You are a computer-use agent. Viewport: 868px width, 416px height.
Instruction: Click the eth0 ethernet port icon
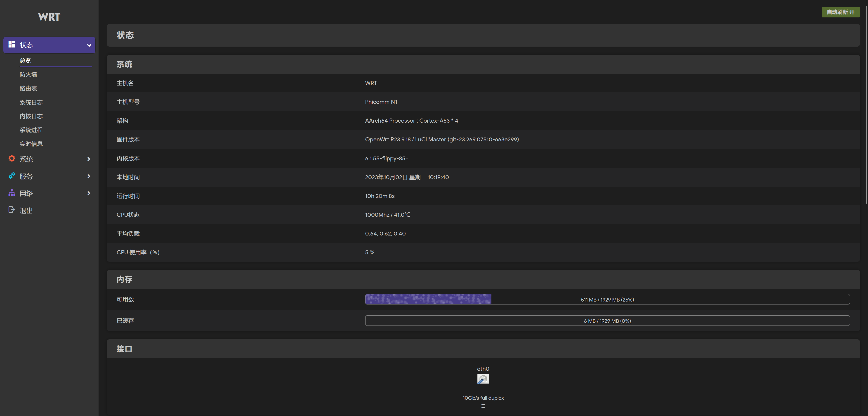tap(483, 379)
